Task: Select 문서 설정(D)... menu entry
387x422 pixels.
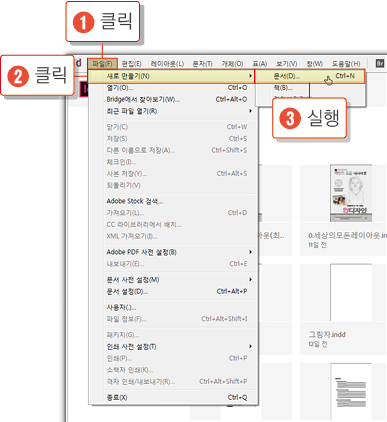Action: point(173,291)
